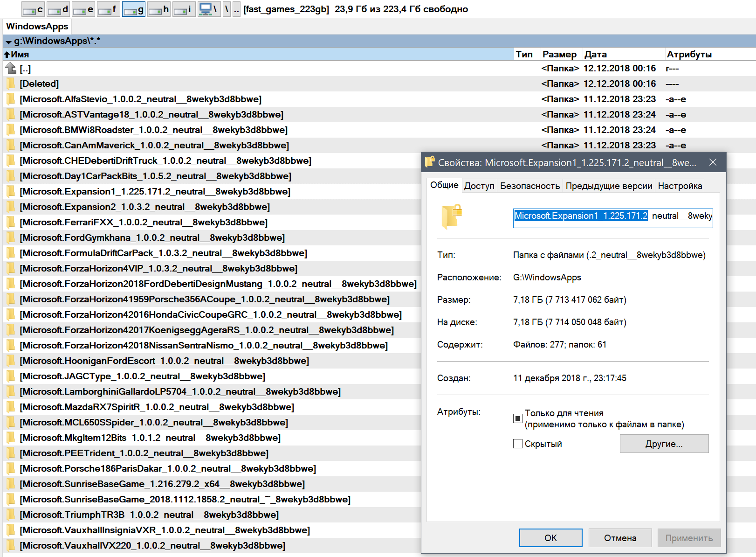Switch to drive d
The image size is (756, 557).
click(x=58, y=9)
